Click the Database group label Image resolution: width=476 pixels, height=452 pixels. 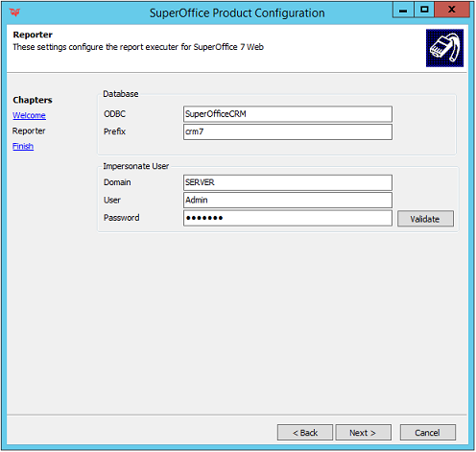coord(121,94)
